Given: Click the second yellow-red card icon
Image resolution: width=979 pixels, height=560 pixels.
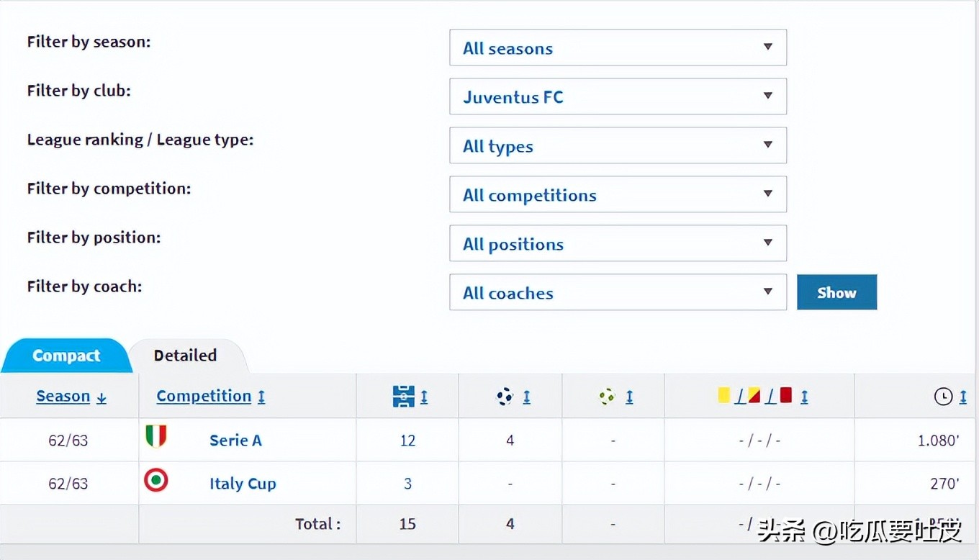Looking at the screenshot, I should [x=754, y=395].
